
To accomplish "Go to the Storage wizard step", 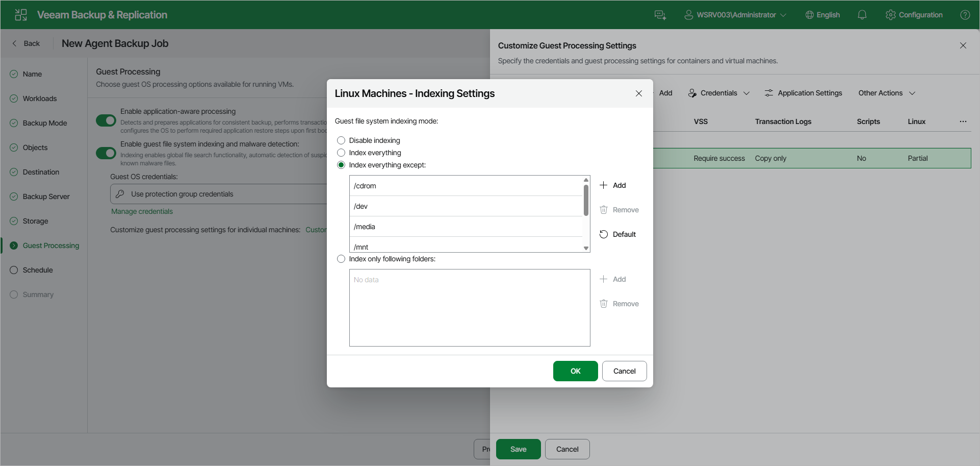I will [x=35, y=221].
